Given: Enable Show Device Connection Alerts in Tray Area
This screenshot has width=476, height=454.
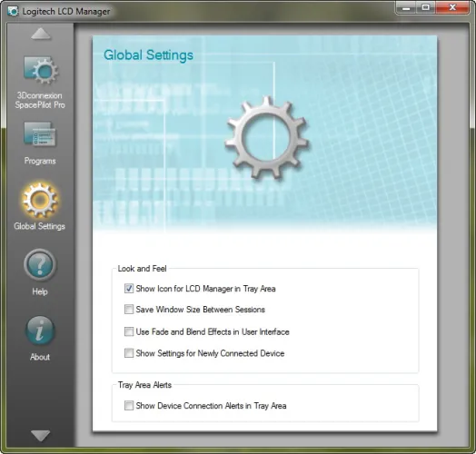Looking at the screenshot, I should [129, 406].
